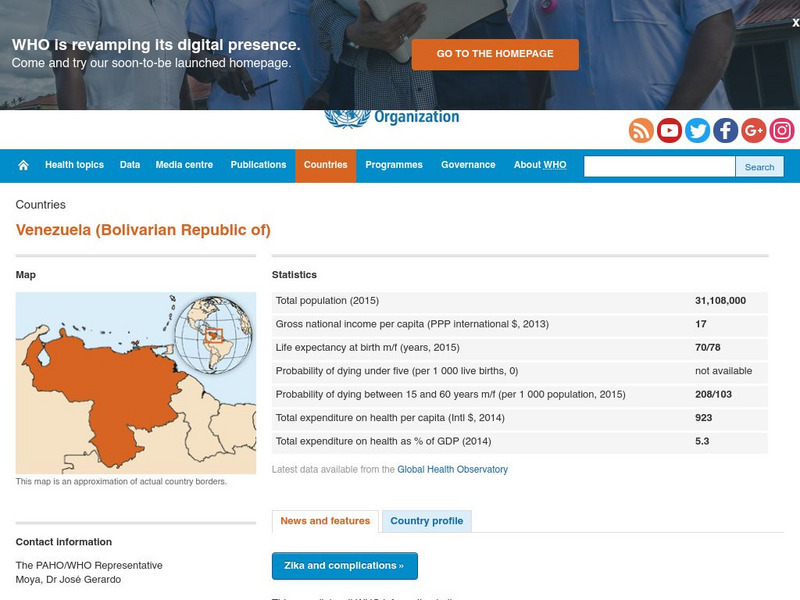Select Total population (2015) row label
Screen dimensions: 800x600
[x=327, y=301]
